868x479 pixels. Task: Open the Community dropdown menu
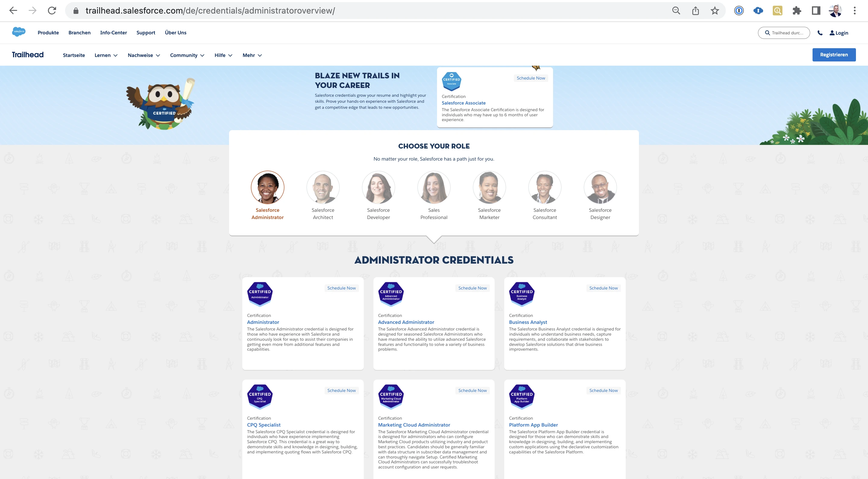187,55
